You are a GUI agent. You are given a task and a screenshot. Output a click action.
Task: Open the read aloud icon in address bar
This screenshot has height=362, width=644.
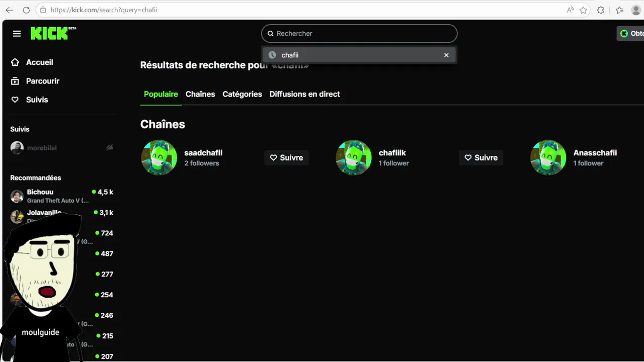[570, 10]
